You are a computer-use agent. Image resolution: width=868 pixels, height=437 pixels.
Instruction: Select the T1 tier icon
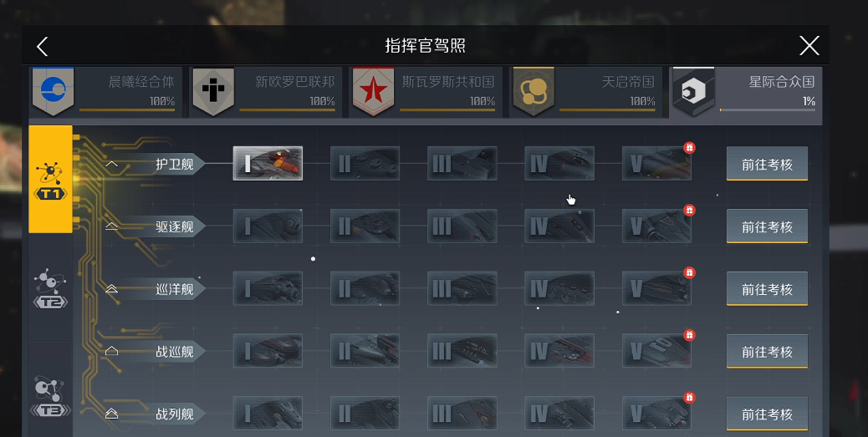(x=50, y=179)
